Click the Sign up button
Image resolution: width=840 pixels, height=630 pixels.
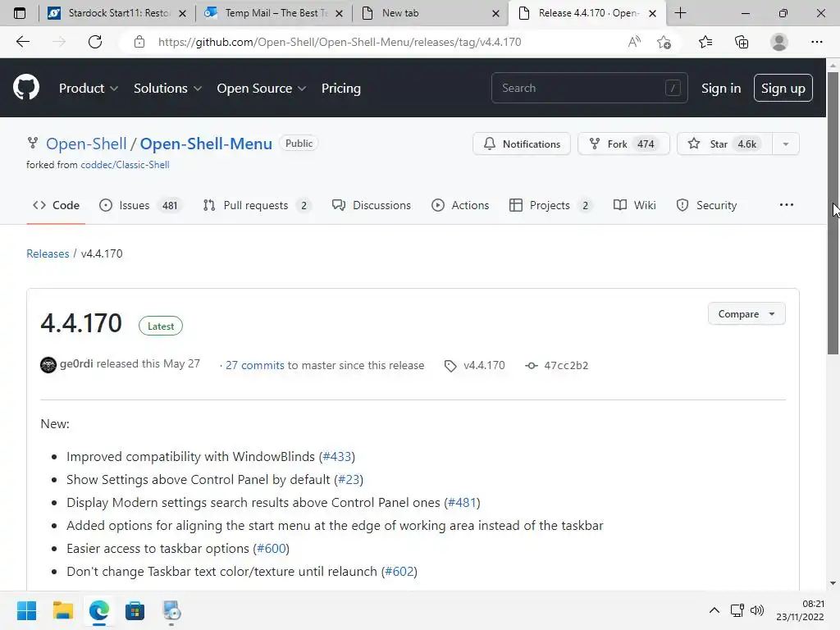783,88
